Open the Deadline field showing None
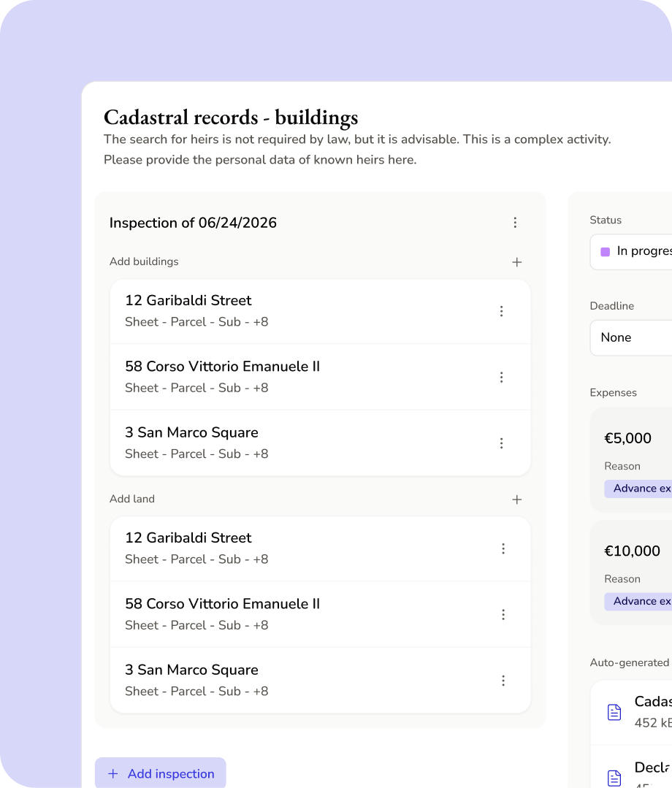The height and width of the screenshot is (788, 672). 631,337
